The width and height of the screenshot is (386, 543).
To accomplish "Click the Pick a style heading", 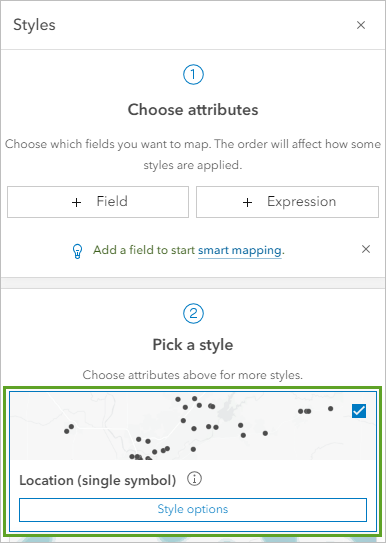I will (193, 345).
